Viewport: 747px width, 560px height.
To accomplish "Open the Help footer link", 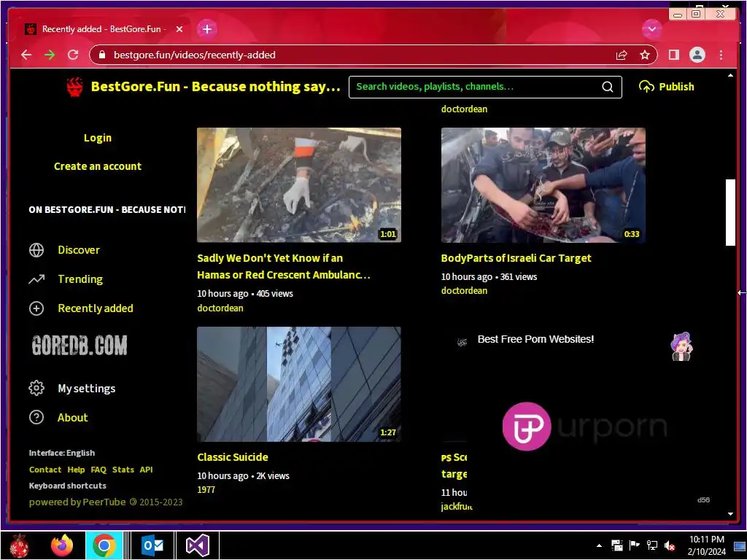I will 76,470.
